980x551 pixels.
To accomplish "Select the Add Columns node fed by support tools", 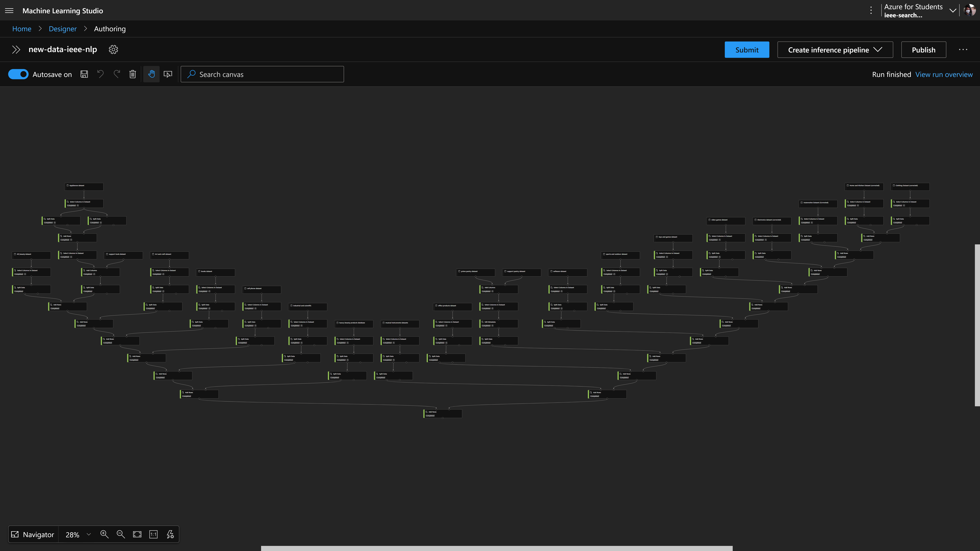I will point(100,272).
